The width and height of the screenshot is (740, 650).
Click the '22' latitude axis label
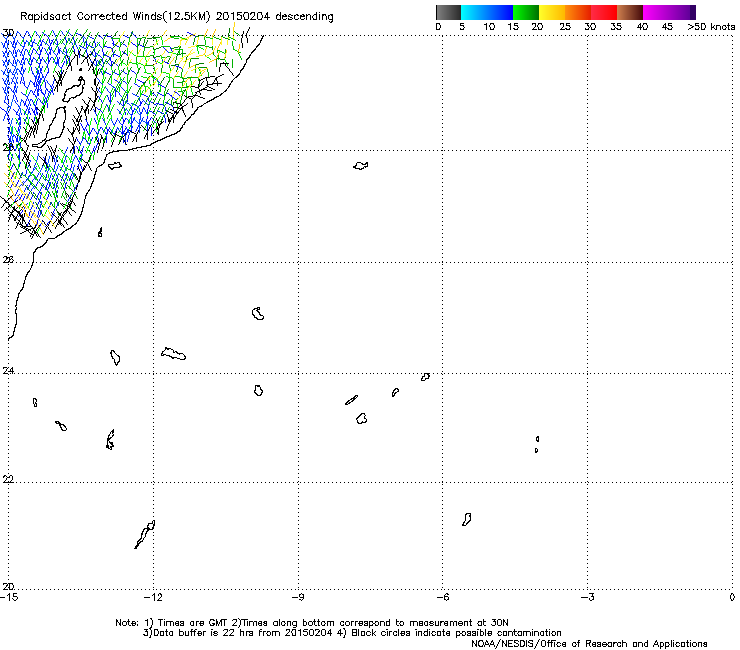(8, 479)
